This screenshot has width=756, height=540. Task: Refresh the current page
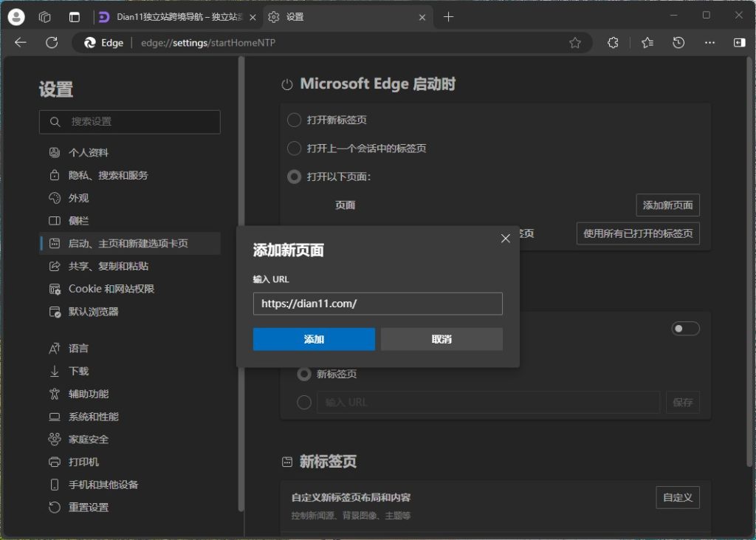pos(52,42)
